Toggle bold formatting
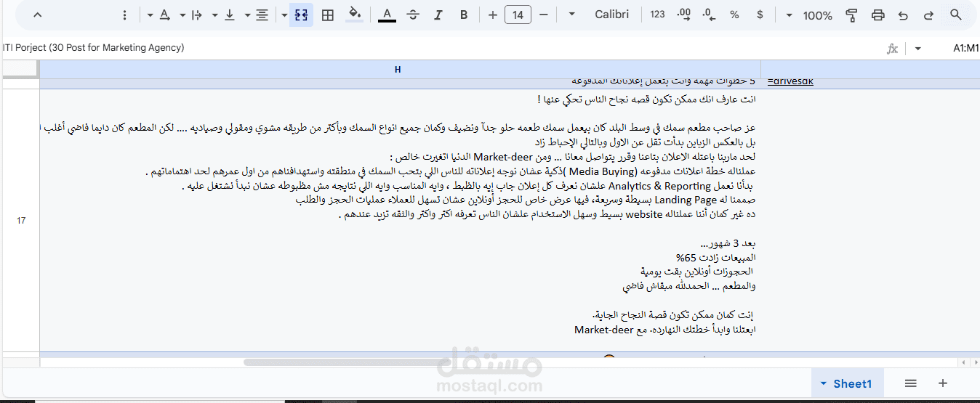Image resolution: width=980 pixels, height=403 pixels. tap(464, 15)
